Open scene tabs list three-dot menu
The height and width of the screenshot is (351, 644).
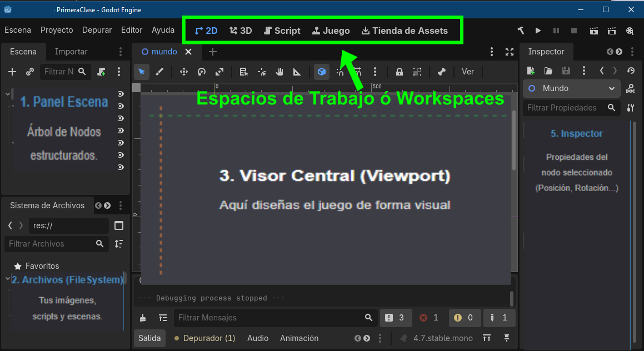click(492, 52)
